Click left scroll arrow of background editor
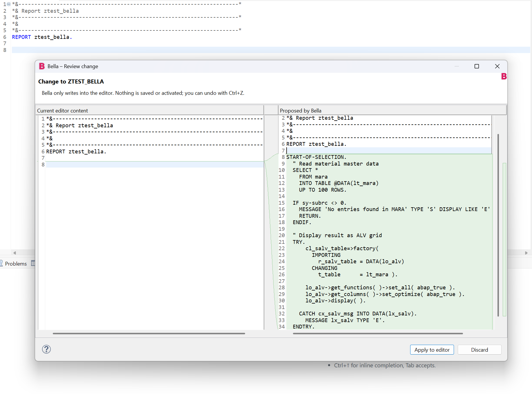 coord(15,253)
